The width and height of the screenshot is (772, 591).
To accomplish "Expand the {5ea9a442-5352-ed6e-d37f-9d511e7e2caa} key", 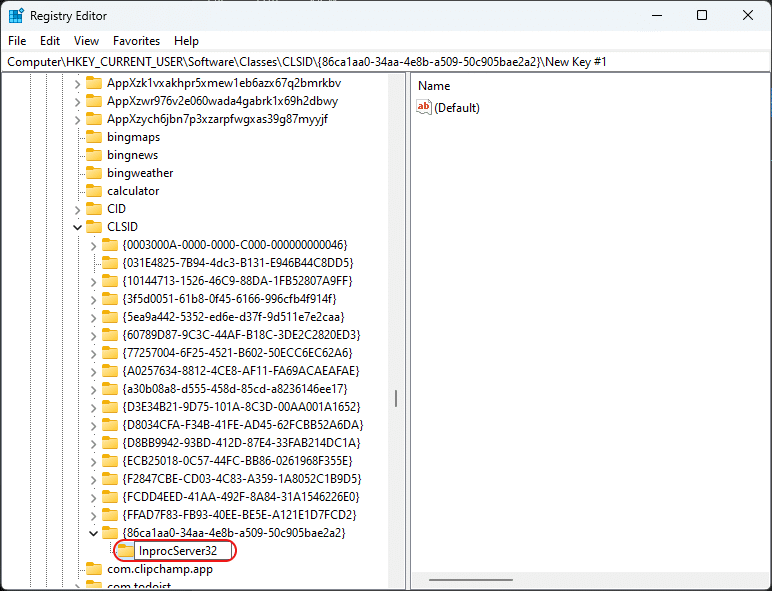I will (x=94, y=318).
